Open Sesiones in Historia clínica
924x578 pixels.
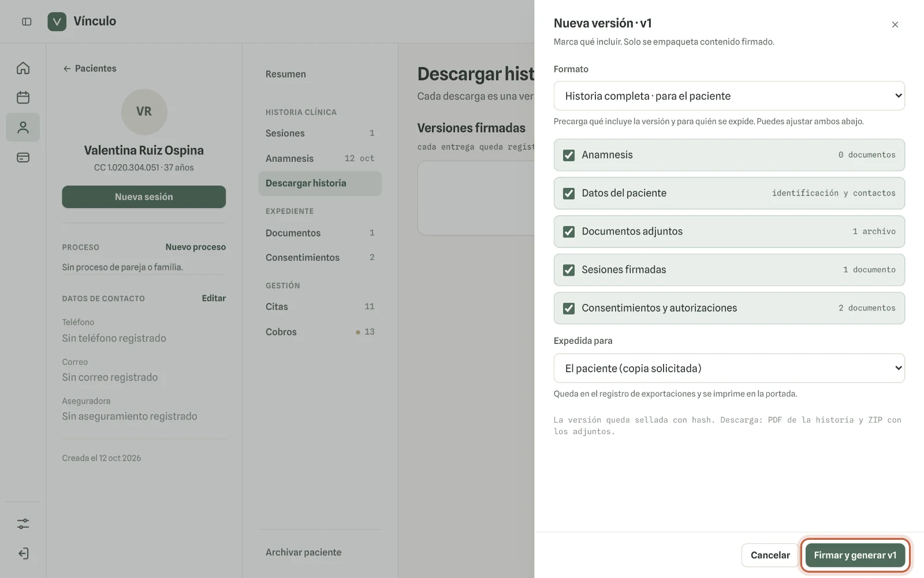click(320, 133)
